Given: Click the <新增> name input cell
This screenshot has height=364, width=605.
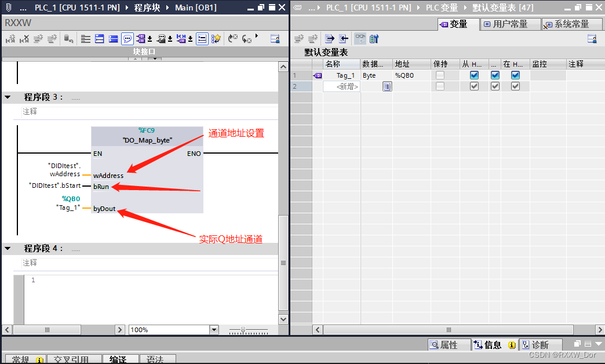Looking at the screenshot, I should pos(341,86).
